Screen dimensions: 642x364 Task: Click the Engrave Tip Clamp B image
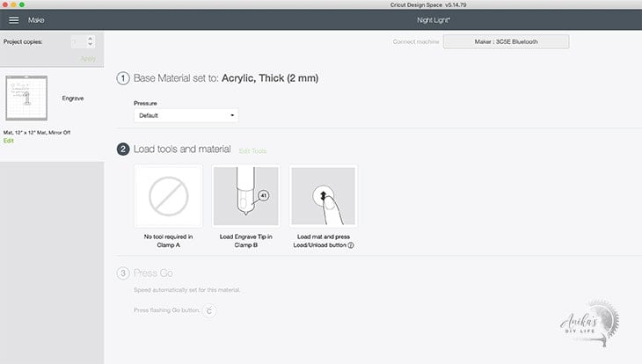[246, 196]
